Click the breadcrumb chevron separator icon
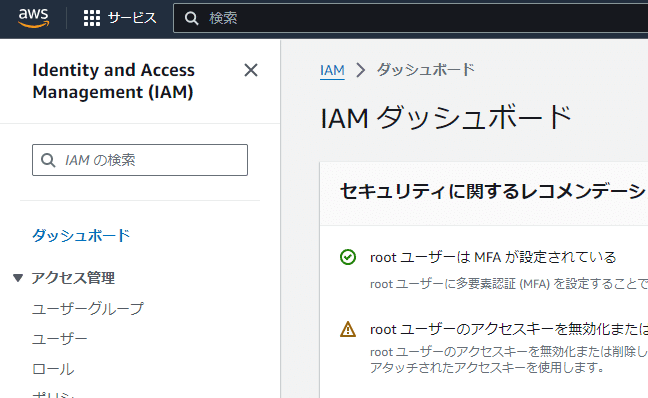The width and height of the screenshot is (648, 398). coord(361,70)
